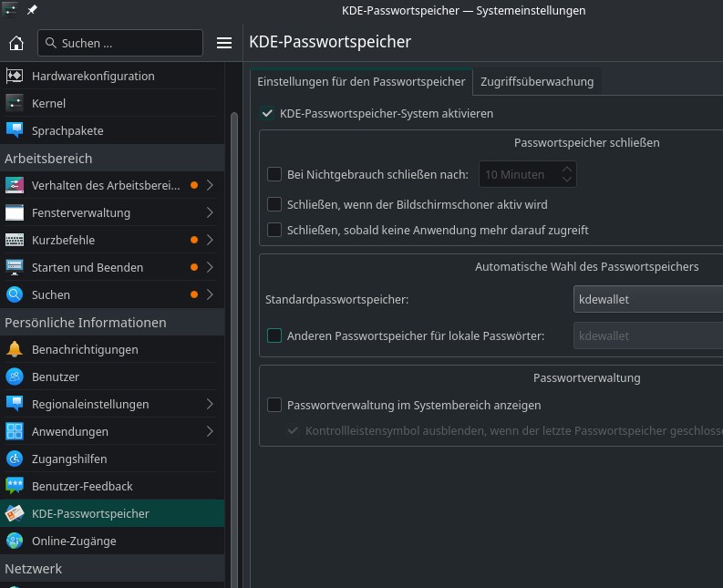
Task: Click the Persönliche Informationen section header
Action: click(x=112, y=323)
